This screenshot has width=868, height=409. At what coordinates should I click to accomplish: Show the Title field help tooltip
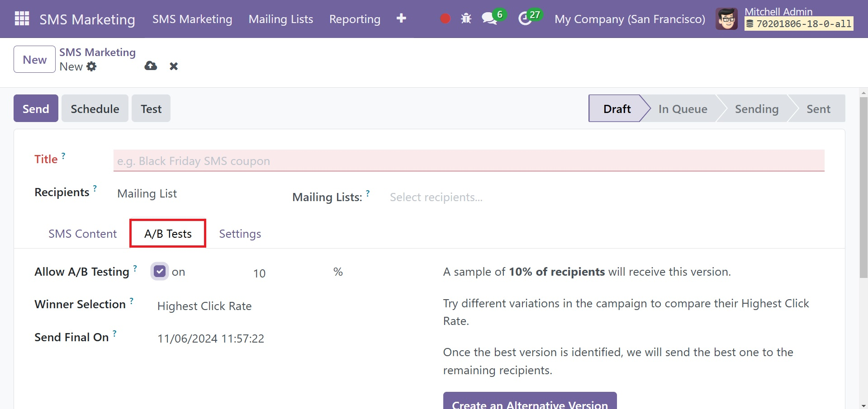pyautogui.click(x=63, y=155)
